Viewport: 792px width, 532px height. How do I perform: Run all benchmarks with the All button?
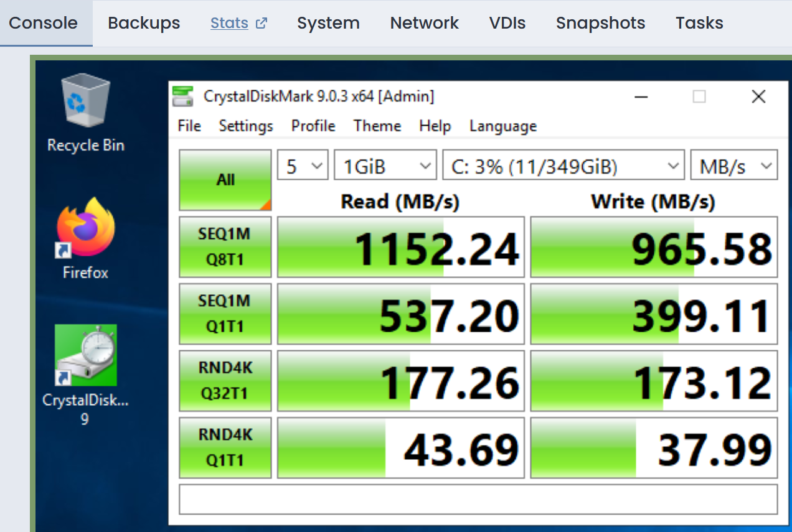[225, 180]
